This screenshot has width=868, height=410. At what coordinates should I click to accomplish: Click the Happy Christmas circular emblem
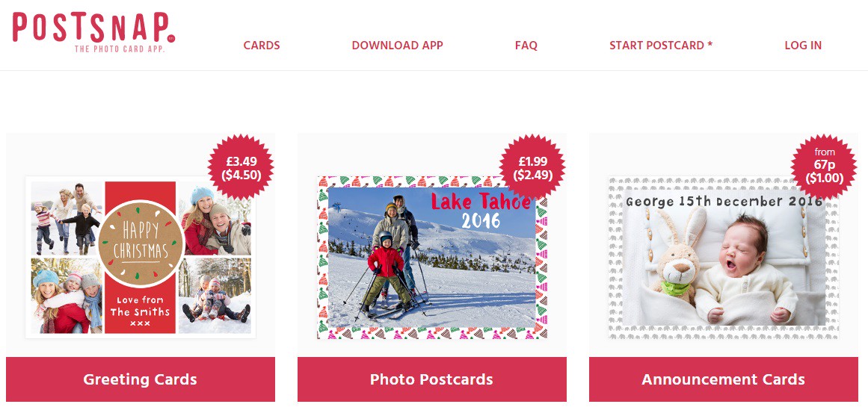(x=141, y=244)
